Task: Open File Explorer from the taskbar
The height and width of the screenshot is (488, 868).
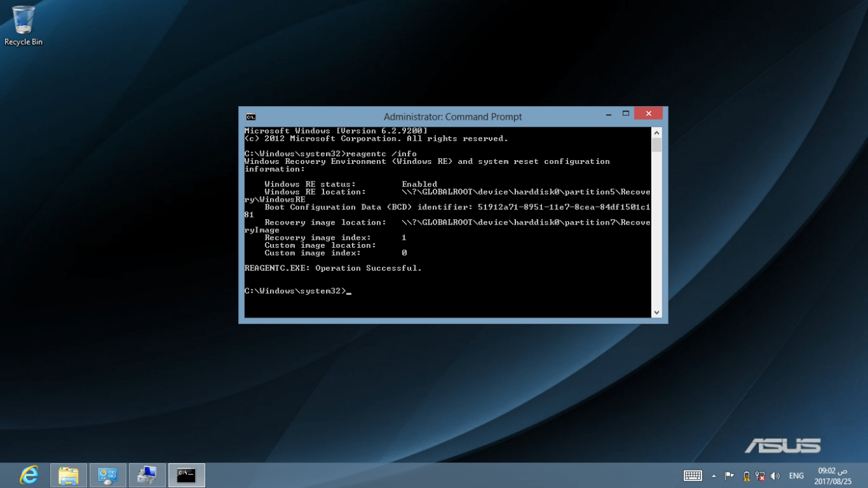Action: pos(68,475)
